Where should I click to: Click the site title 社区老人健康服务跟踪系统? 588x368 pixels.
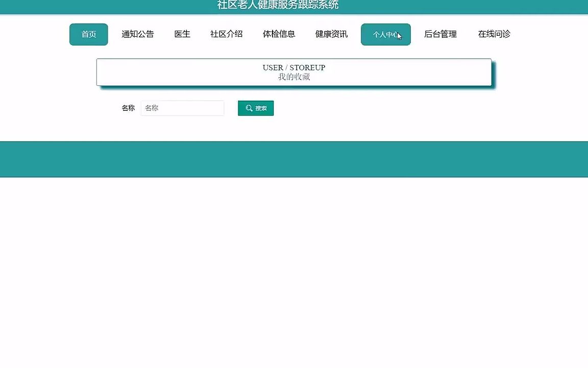294,6
